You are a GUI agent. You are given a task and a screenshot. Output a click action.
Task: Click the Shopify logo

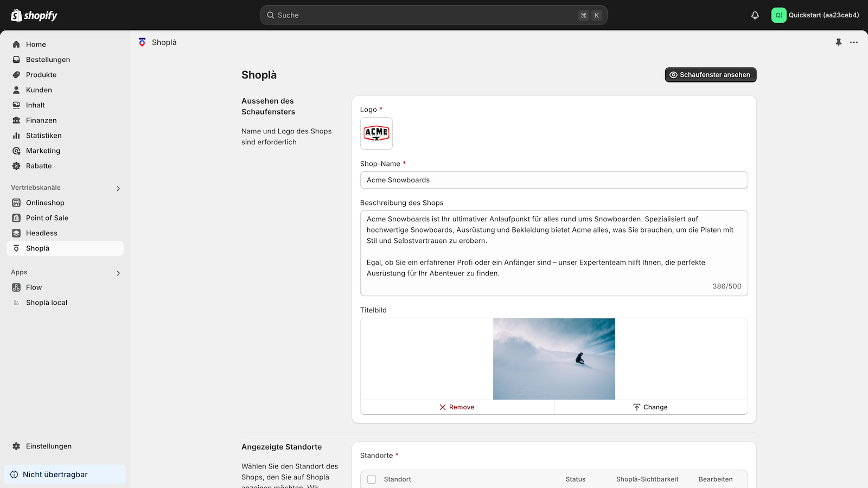pos(34,15)
